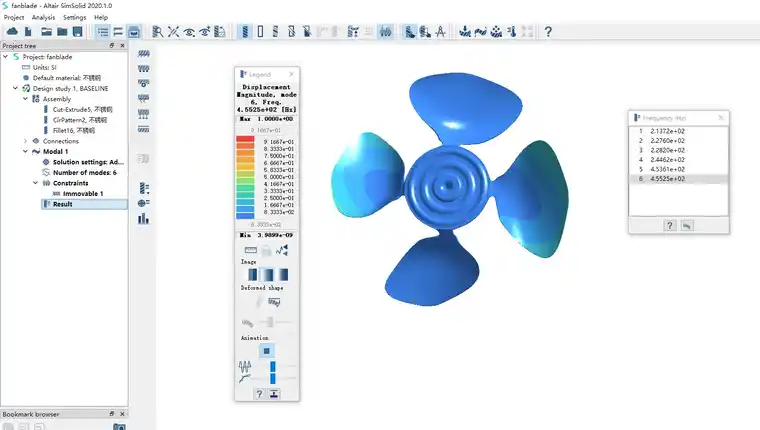Open the Analysis menu
This screenshot has width=760, height=430.
click(x=43, y=17)
